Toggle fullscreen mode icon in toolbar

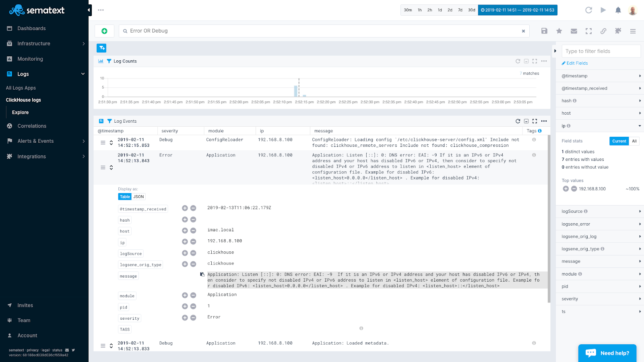click(588, 31)
